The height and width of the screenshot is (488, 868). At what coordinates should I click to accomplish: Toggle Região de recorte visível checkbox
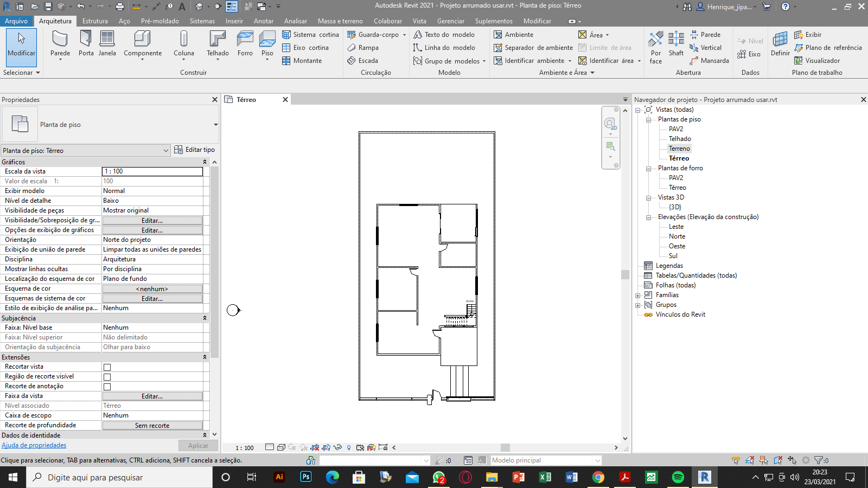[107, 377]
